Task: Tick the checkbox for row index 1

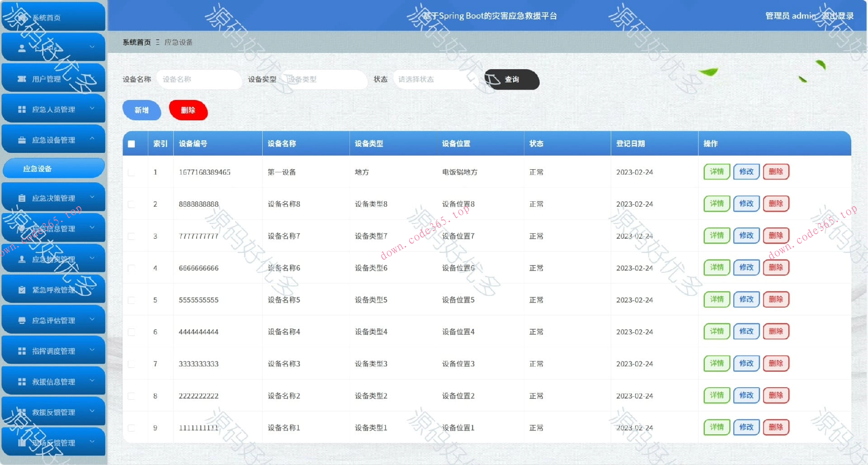Action: 132,172
